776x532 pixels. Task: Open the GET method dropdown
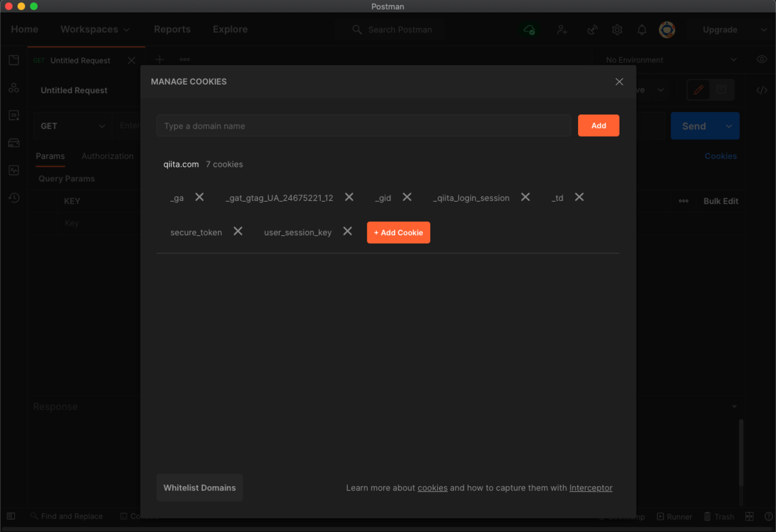72,126
